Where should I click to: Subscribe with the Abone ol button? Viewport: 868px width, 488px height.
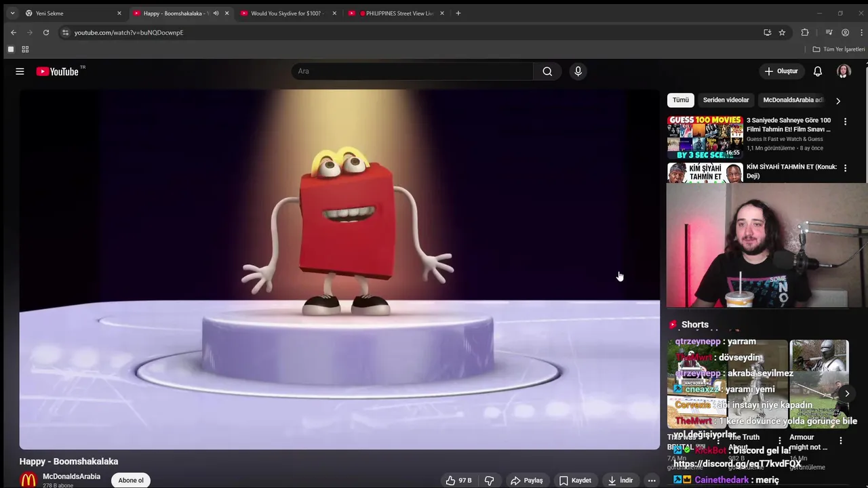131,481
